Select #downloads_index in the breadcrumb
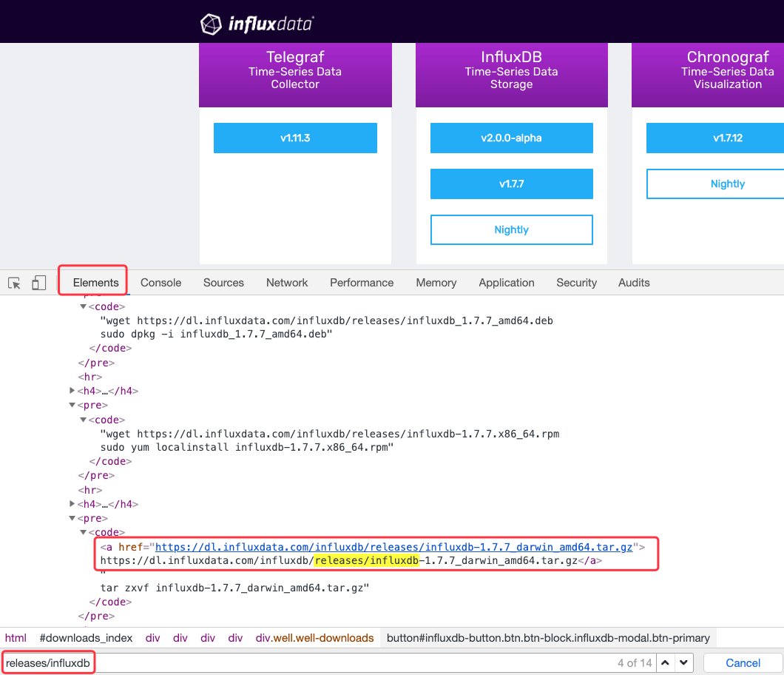Viewport: 784px width, 675px height. [86, 638]
